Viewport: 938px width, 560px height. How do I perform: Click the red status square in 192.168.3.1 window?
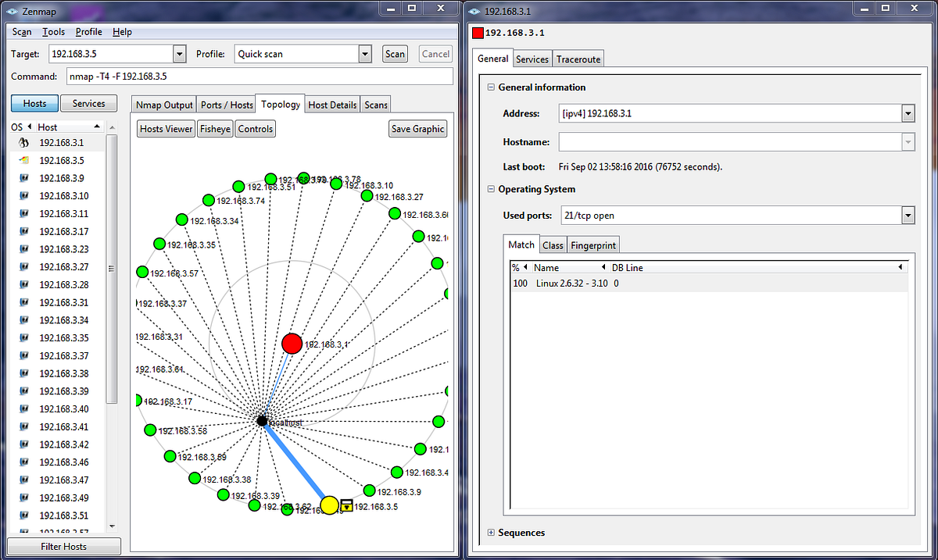pyautogui.click(x=478, y=33)
